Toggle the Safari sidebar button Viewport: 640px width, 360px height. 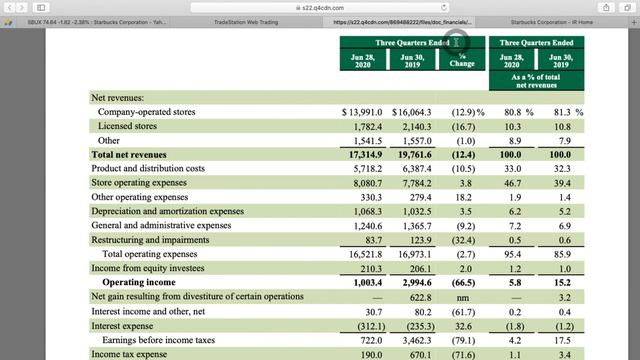pos(41,7)
